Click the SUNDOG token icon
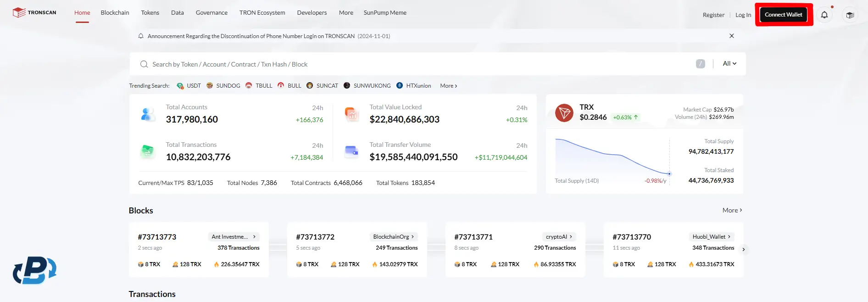Image resolution: width=868 pixels, height=302 pixels. [x=210, y=85]
